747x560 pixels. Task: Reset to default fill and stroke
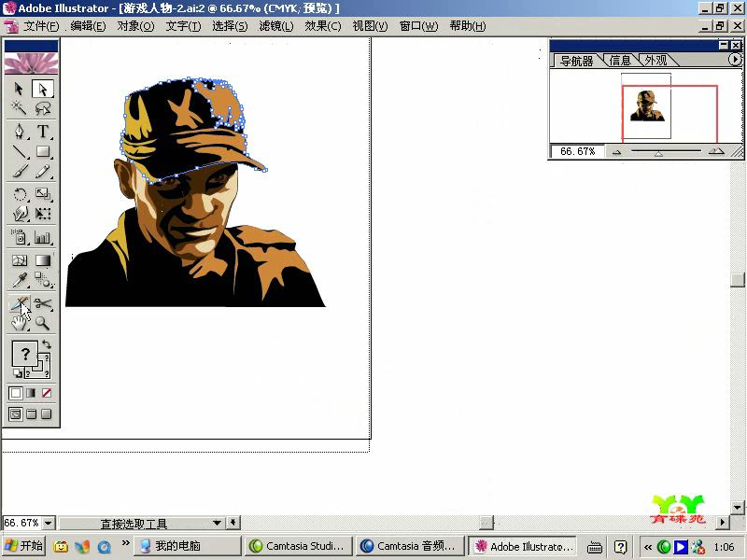click(17, 372)
